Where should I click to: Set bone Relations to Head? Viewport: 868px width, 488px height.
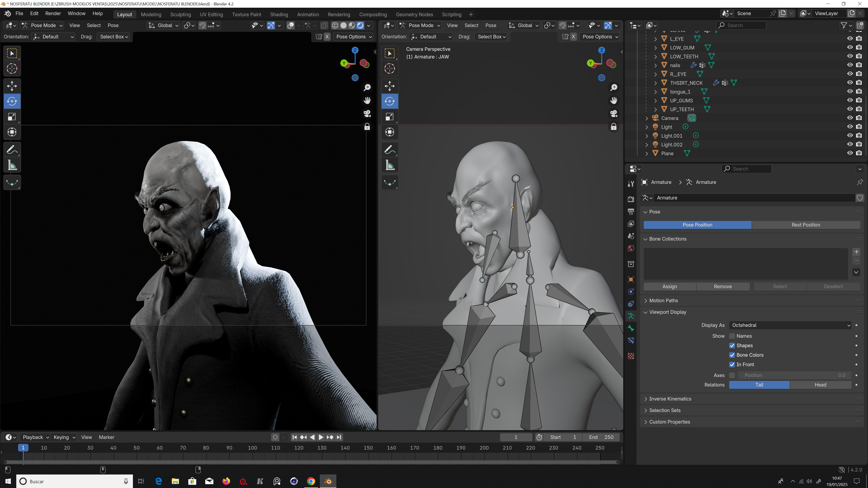point(820,385)
